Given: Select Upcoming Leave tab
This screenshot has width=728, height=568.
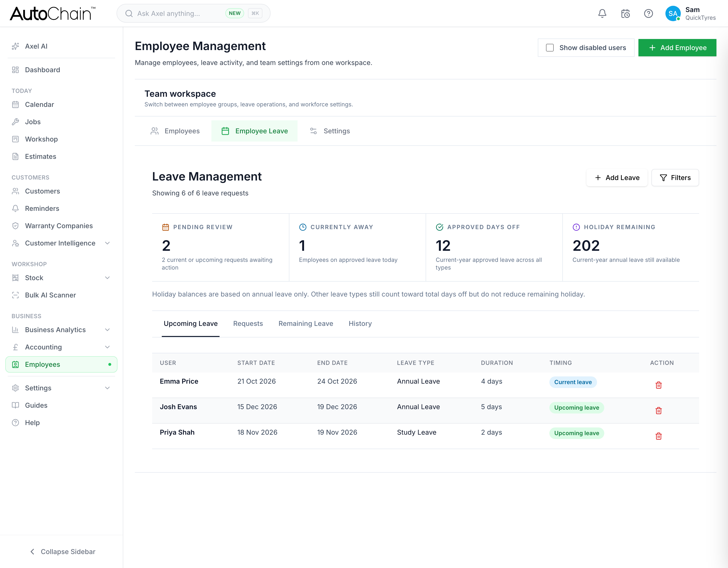Looking at the screenshot, I should point(191,323).
